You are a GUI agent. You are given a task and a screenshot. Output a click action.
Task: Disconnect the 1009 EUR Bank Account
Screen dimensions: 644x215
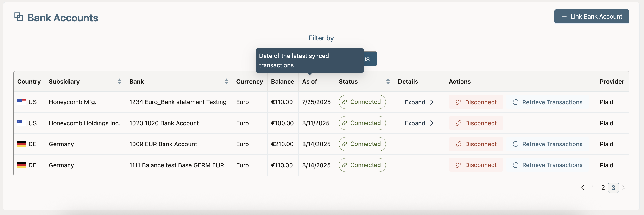(476, 144)
